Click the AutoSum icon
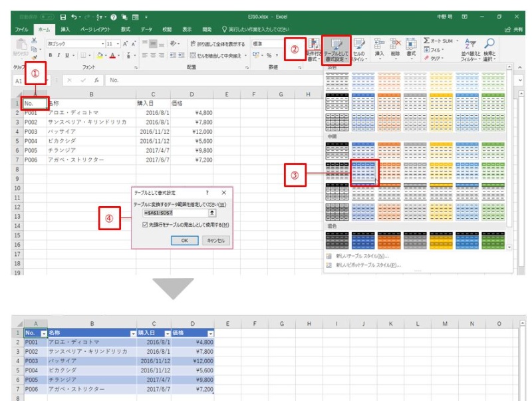 click(426, 41)
